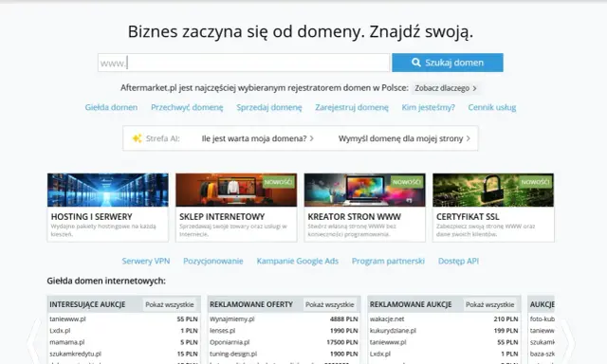Click the CERTYFIKAT SSL heading
This screenshot has height=364, width=607.
468,217
